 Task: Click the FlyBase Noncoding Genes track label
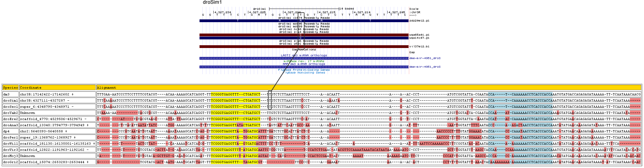coord(304,73)
